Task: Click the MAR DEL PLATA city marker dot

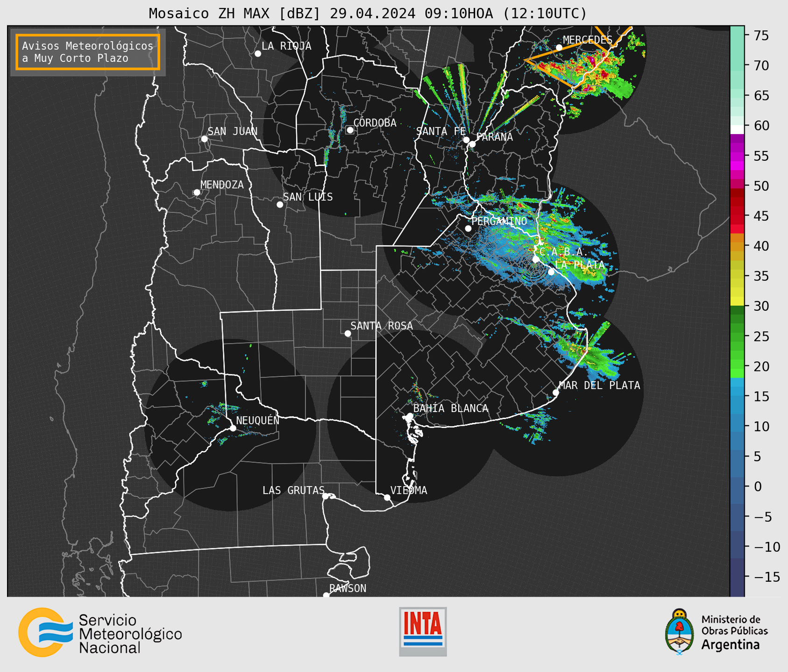Action: coord(556,393)
